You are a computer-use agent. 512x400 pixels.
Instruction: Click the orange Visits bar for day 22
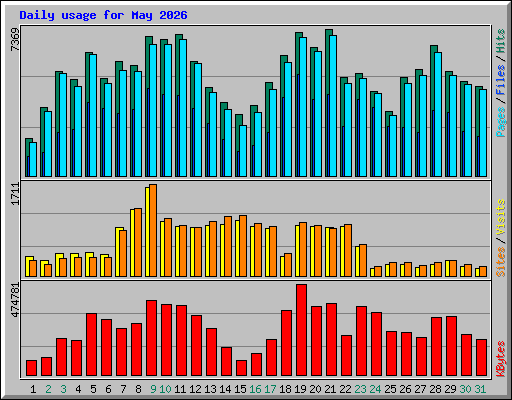[348, 251]
